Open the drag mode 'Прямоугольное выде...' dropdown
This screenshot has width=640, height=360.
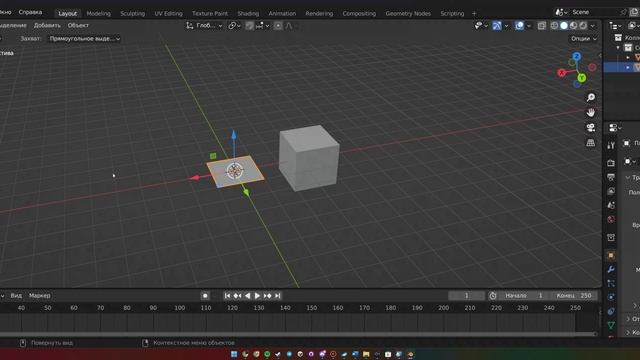(84, 38)
